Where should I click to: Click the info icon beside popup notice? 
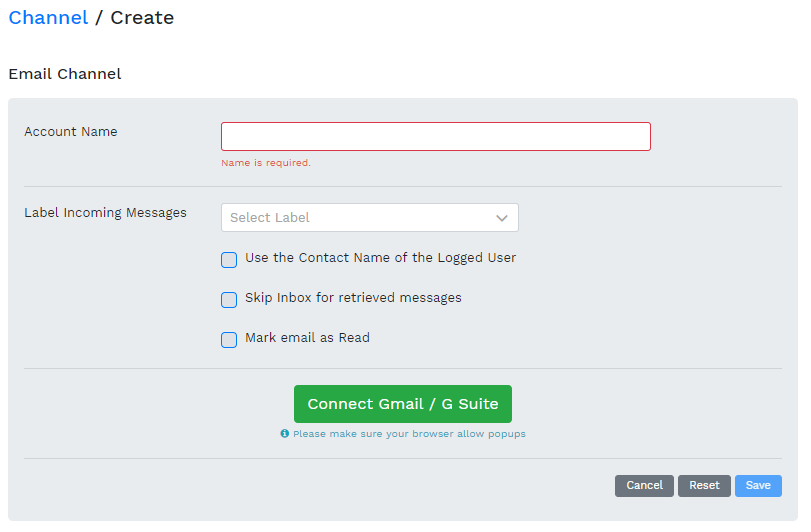tap(285, 434)
